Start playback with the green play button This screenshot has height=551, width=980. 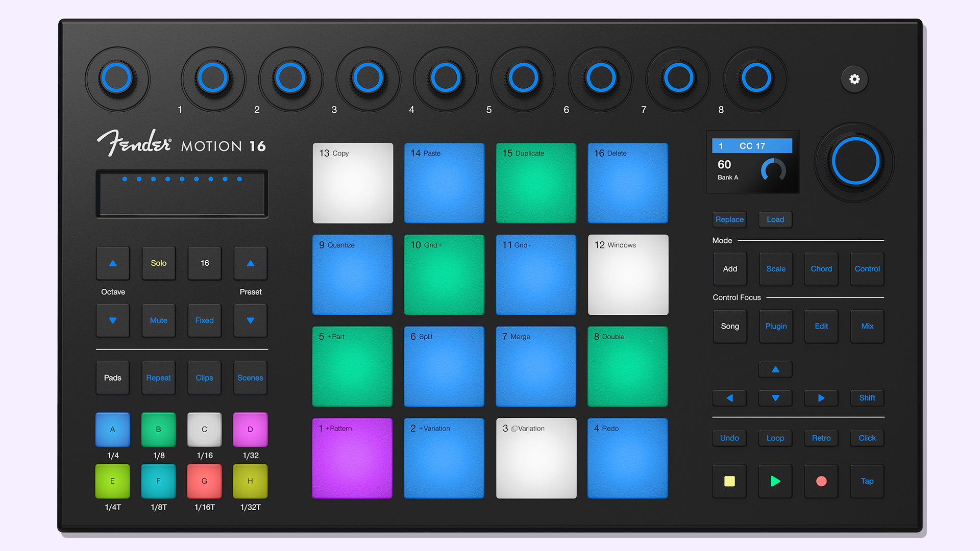point(775,481)
